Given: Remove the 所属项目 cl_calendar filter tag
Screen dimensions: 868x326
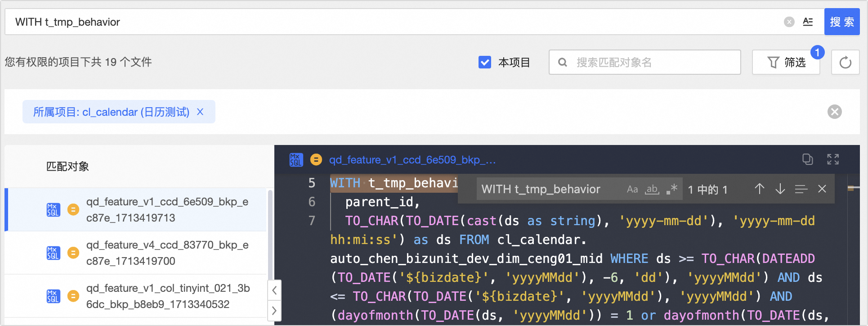Looking at the screenshot, I should 200,112.
